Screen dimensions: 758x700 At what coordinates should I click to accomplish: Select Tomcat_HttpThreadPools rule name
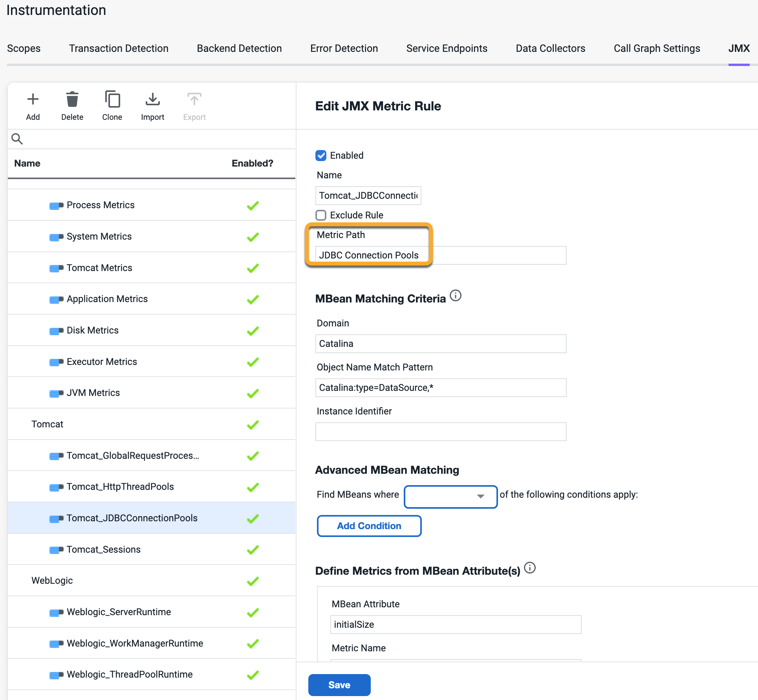[120, 487]
